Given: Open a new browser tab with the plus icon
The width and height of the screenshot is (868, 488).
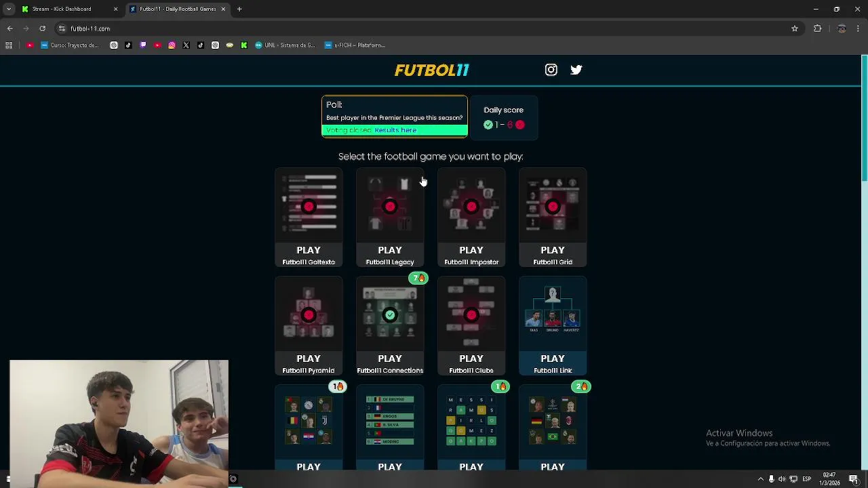Looking at the screenshot, I should point(239,9).
